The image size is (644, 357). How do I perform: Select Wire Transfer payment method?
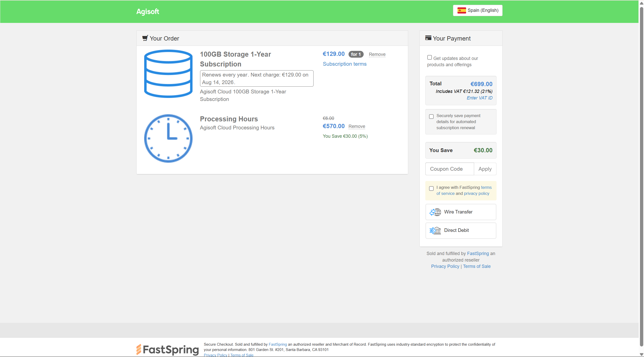(461, 212)
